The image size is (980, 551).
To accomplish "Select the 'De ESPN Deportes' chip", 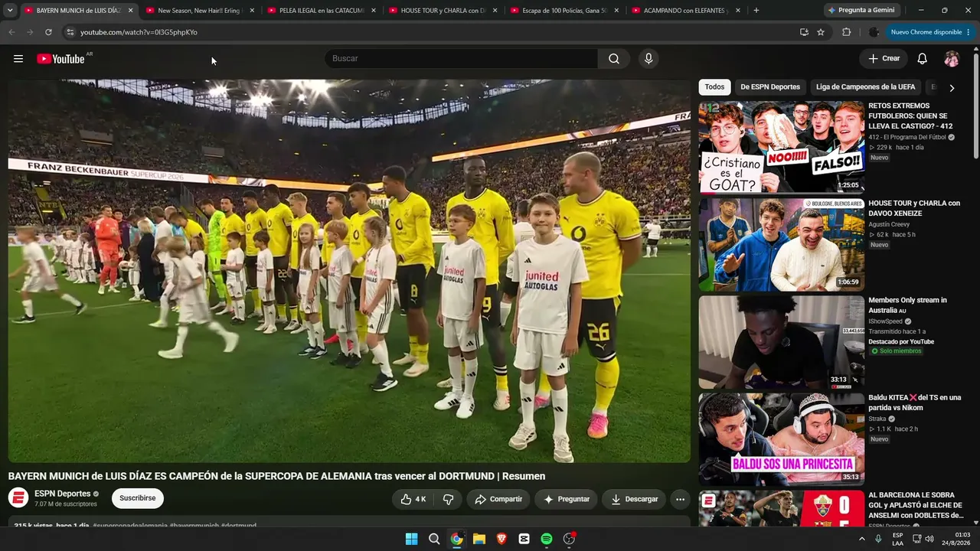I will pyautogui.click(x=770, y=87).
